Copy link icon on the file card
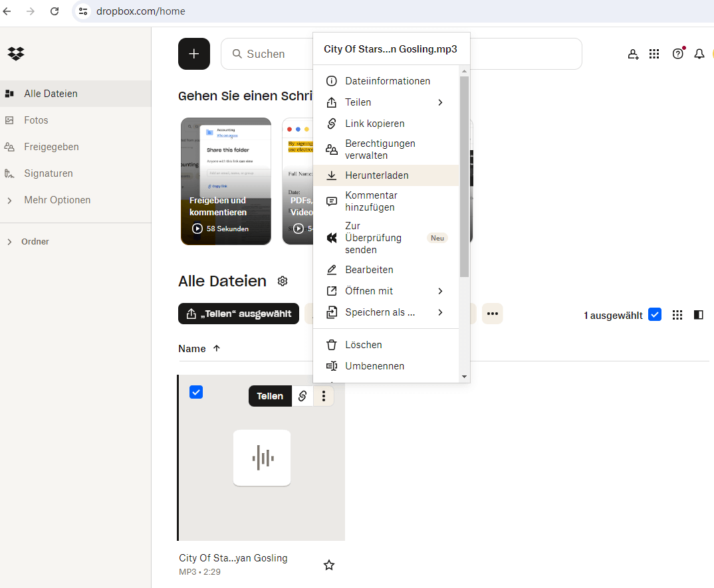 302,396
